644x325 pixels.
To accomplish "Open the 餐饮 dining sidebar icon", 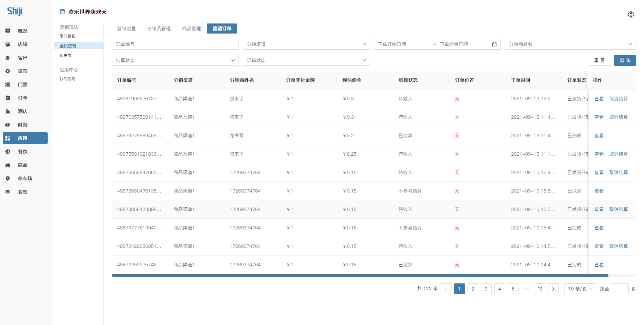I will (8, 152).
